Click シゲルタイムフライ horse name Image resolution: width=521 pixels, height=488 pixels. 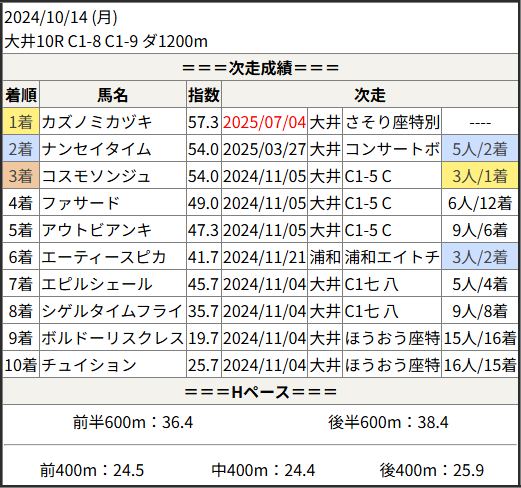(x=112, y=311)
